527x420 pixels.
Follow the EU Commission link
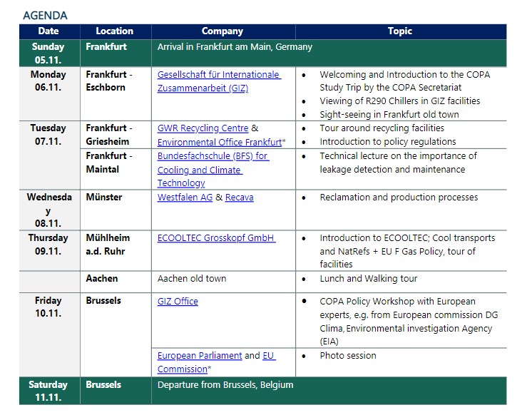click(217, 362)
